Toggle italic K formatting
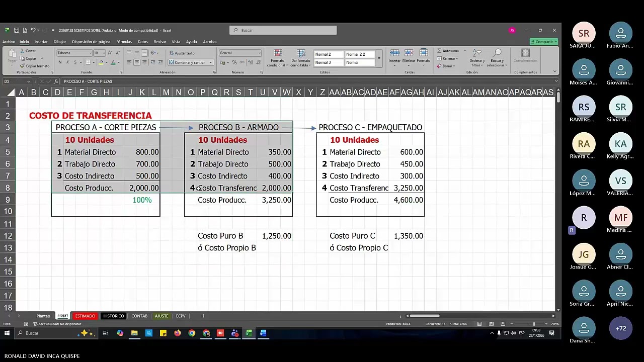644x362 pixels. [67, 62]
